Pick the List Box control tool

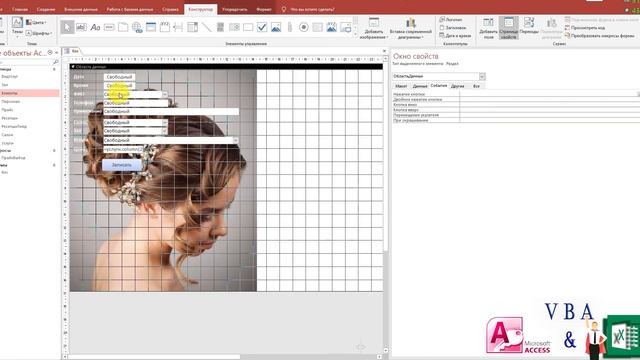coord(234,27)
